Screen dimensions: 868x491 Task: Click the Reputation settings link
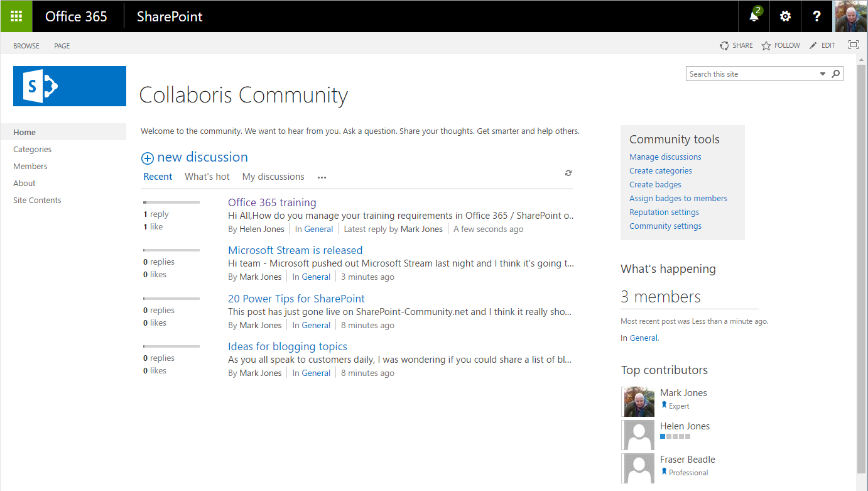[x=664, y=212]
